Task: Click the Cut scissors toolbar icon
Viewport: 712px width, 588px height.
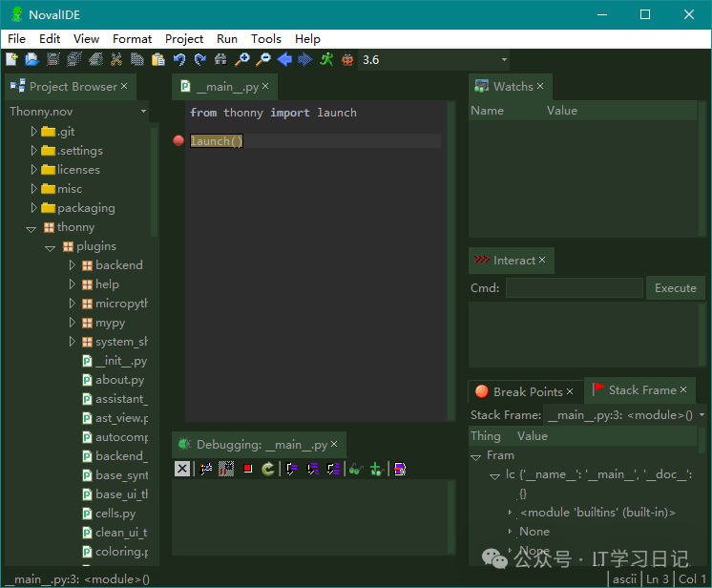Action: (116, 59)
